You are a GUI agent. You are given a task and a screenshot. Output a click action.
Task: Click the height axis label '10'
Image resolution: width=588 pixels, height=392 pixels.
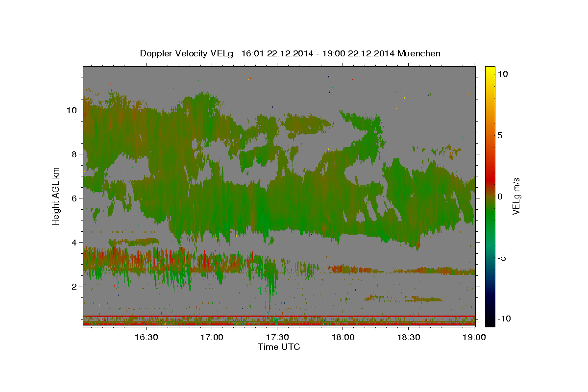click(x=71, y=110)
